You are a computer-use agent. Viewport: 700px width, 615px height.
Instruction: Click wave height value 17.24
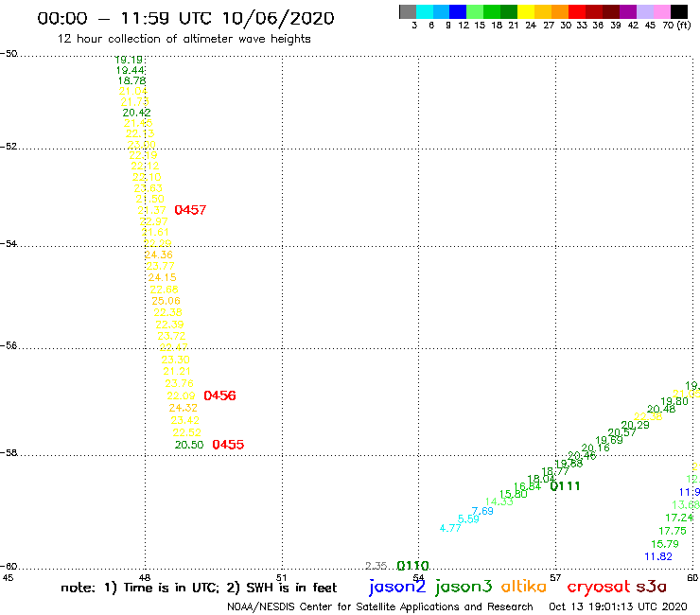pos(679,518)
